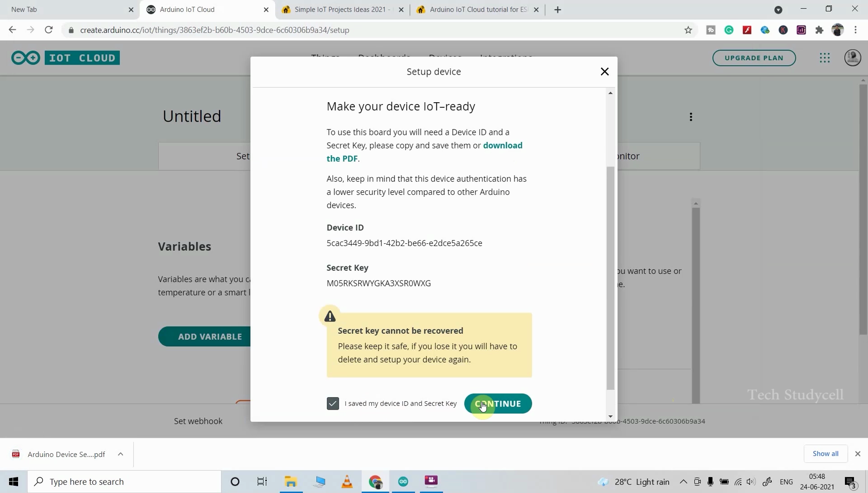Click the UPGRADE PLAN button
The height and width of the screenshot is (493, 868).
tap(754, 58)
